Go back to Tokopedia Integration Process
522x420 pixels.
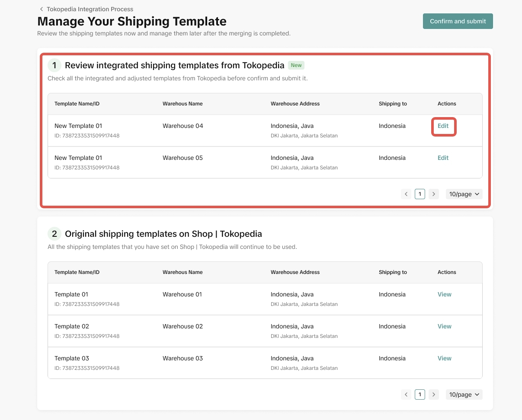pos(90,9)
